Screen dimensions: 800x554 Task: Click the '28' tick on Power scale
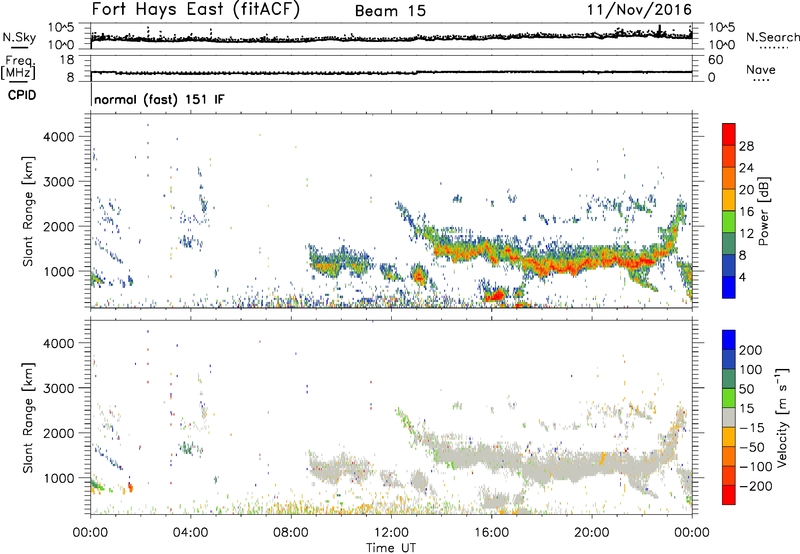tap(746, 146)
